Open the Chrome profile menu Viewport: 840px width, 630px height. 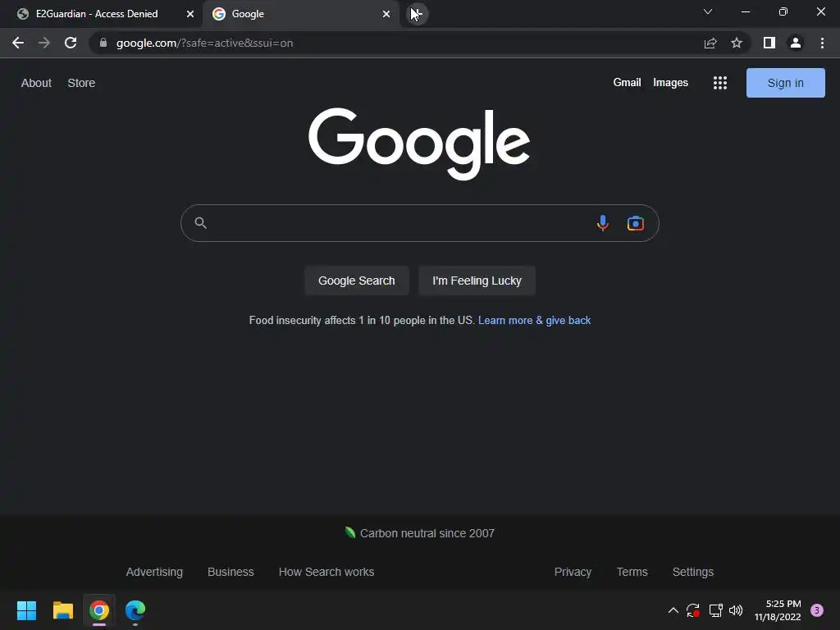coord(796,43)
